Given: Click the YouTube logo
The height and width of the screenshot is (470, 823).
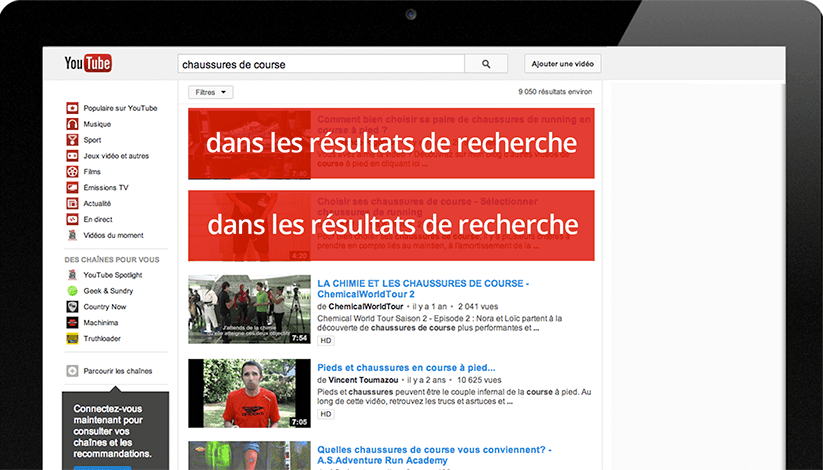Looking at the screenshot, I should pyautogui.click(x=88, y=63).
